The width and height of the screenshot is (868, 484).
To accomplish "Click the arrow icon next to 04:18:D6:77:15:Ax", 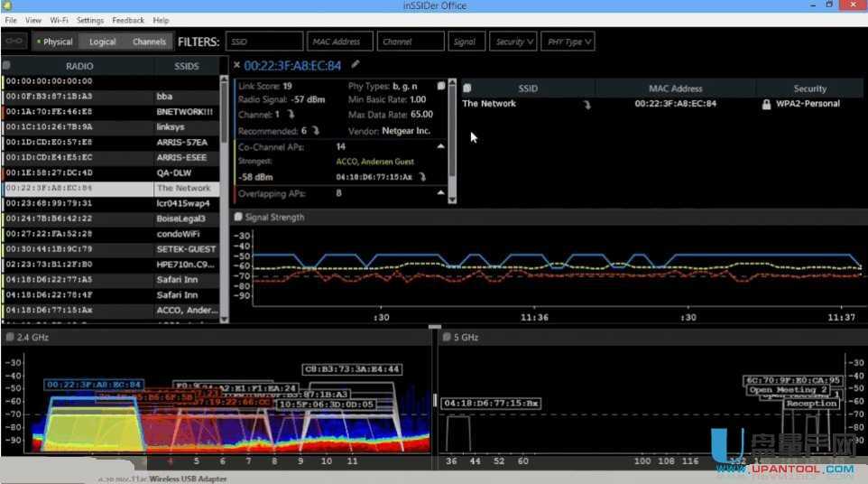I will (x=422, y=178).
